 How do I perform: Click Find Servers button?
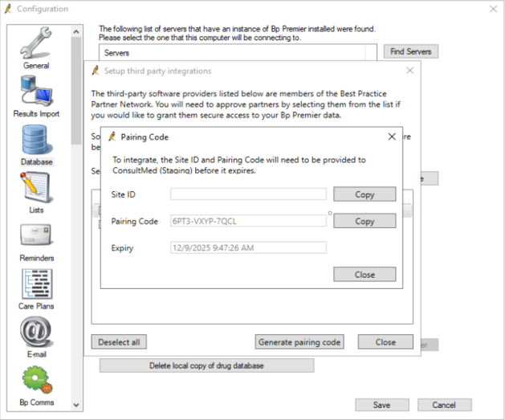[411, 51]
